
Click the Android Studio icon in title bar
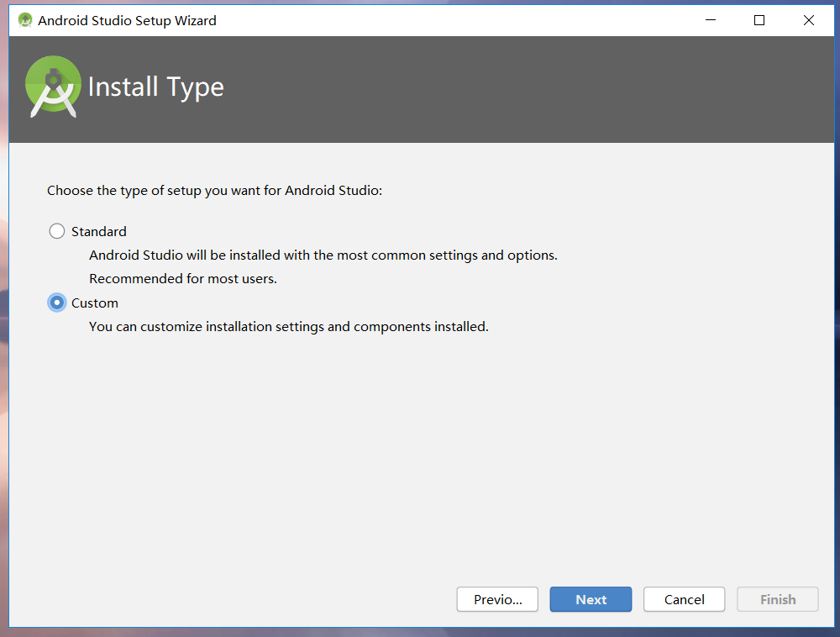[x=25, y=20]
